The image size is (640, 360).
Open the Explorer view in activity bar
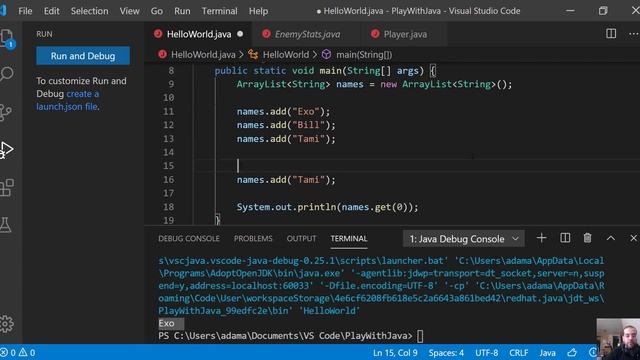pyautogui.click(x=7, y=39)
